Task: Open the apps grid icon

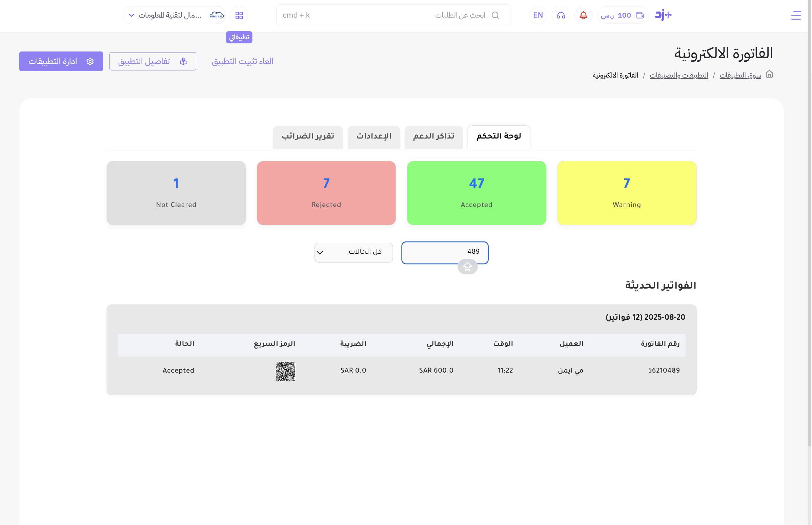Action: 239,15
